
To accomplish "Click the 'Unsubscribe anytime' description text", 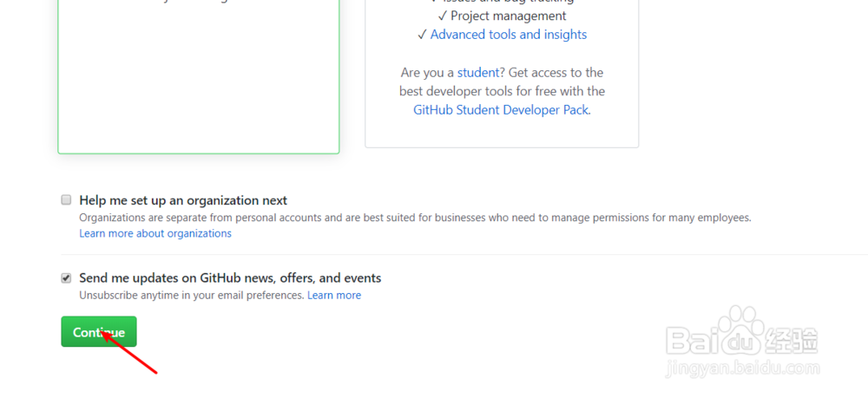I will pyautogui.click(x=191, y=296).
